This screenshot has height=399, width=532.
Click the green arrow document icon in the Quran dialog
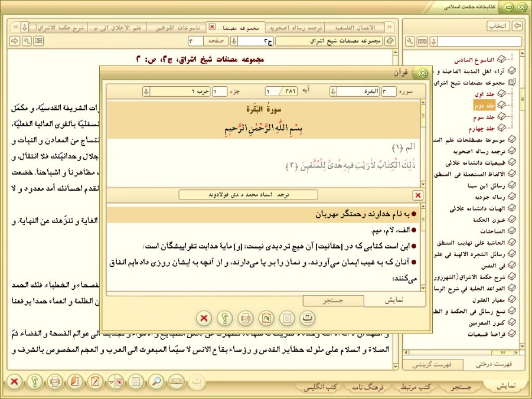(x=266, y=318)
